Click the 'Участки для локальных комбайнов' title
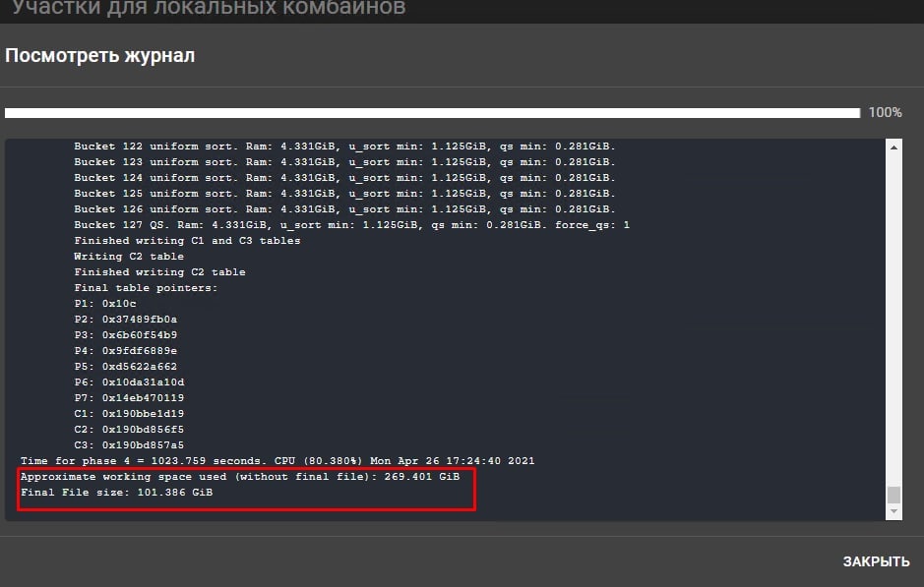The image size is (924, 587). tap(210, 8)
